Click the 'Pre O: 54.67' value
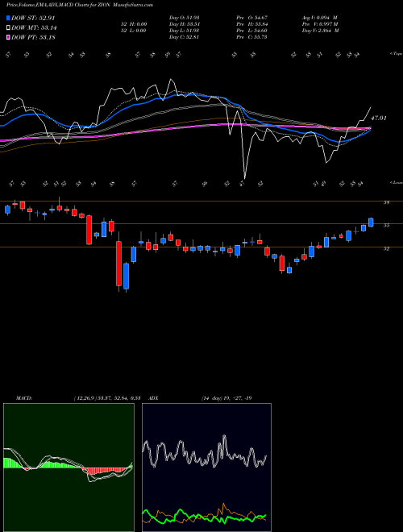Image resolution: width=403 pixels, height=532 pixels. pyautogui.click(x=251, y=18)
